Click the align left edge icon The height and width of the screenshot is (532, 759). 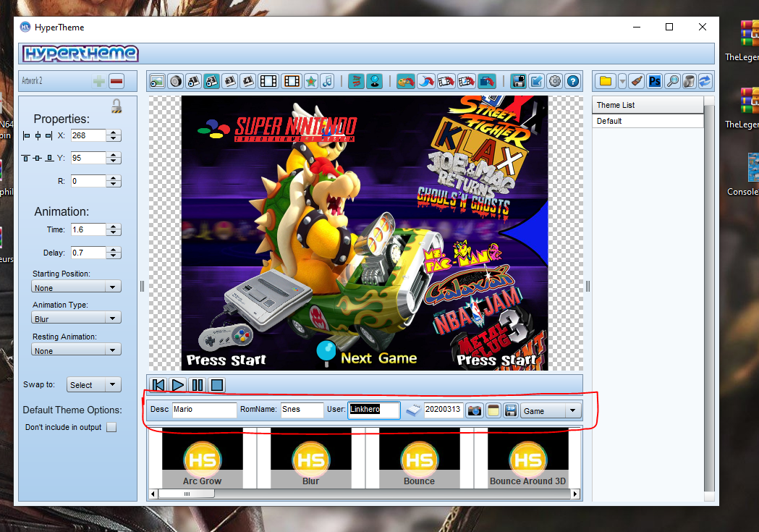pos(27,135)
